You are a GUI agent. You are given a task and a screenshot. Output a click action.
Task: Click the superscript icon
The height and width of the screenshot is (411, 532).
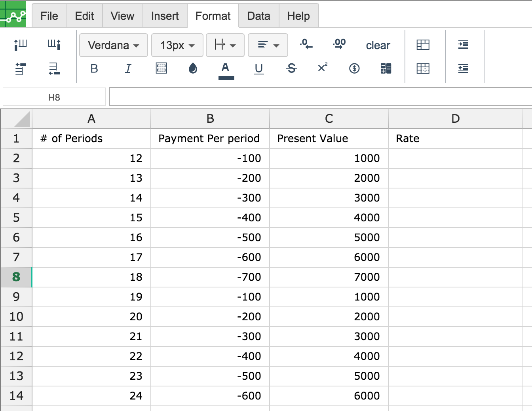[323, 68]
